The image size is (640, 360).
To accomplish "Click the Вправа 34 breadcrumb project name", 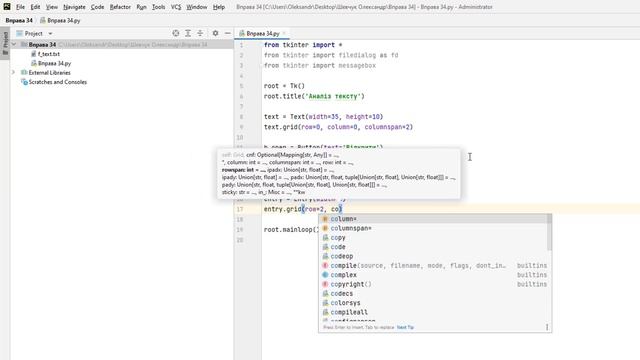I will [x=19, y=20].
